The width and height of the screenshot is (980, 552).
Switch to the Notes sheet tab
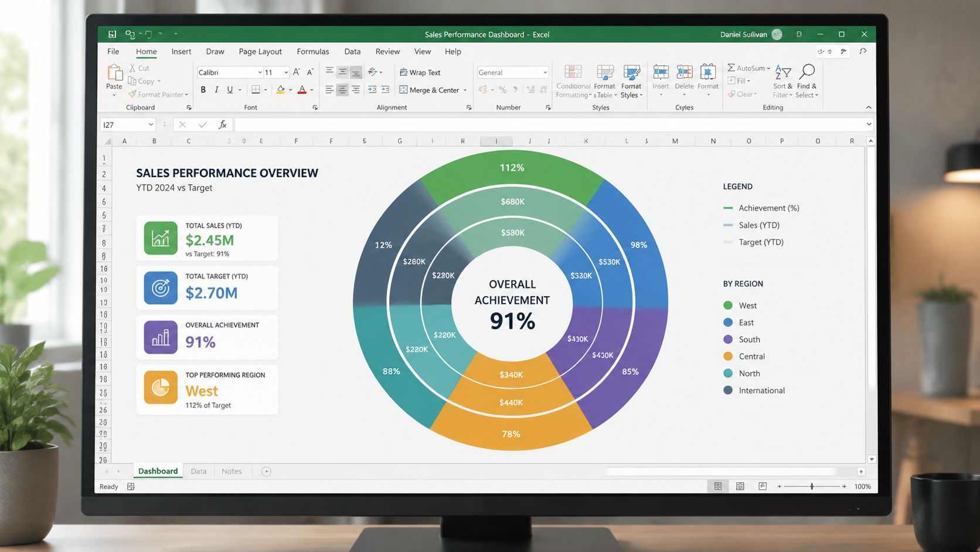pos(232,471)
